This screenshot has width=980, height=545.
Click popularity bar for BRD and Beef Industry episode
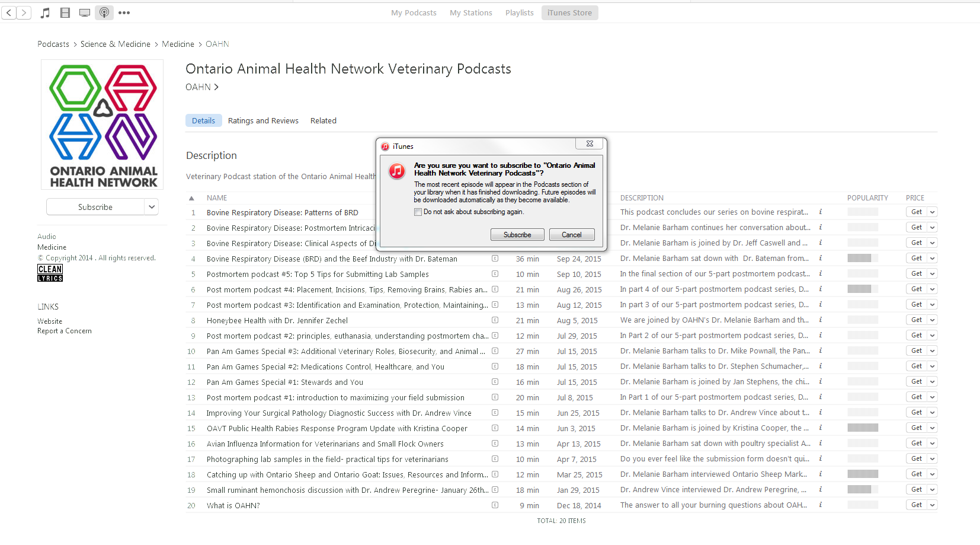coord(863,258)
